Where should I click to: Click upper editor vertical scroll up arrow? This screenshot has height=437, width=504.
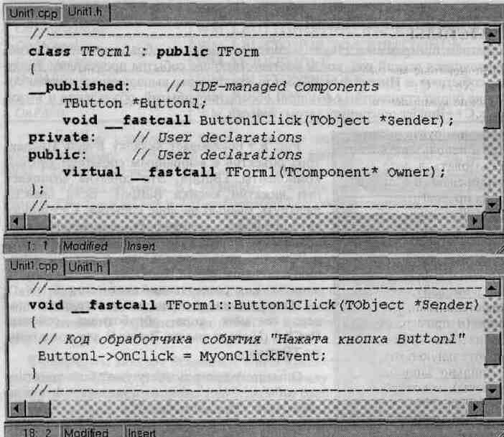click(492, 35)
